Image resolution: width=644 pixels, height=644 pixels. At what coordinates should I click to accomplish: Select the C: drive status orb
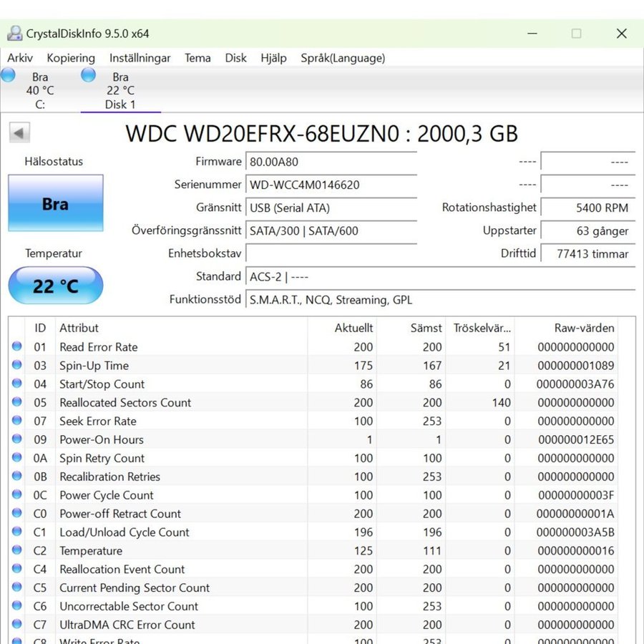point(9,75)
